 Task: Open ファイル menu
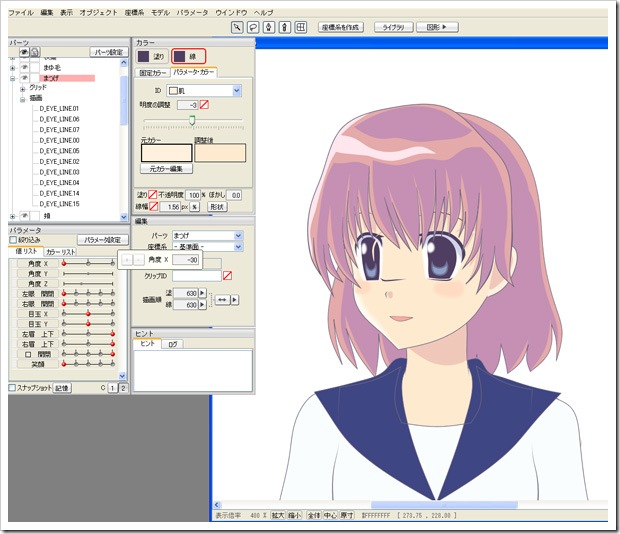[x=21, y=13]
